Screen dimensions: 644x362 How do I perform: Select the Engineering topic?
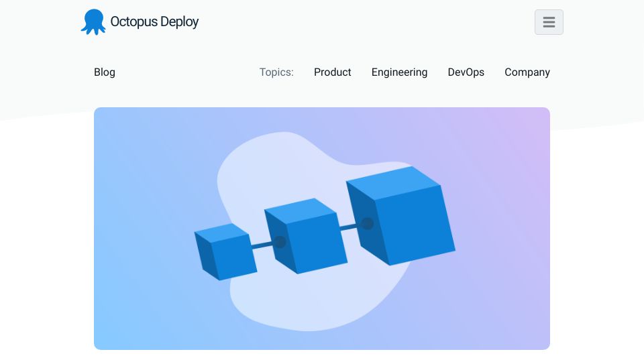coord(399,72)
